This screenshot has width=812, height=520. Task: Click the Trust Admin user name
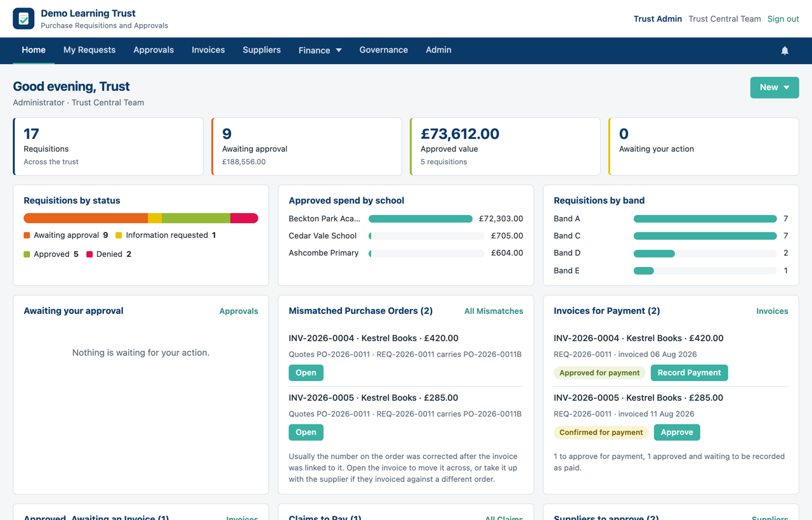[x=658, y=19]
